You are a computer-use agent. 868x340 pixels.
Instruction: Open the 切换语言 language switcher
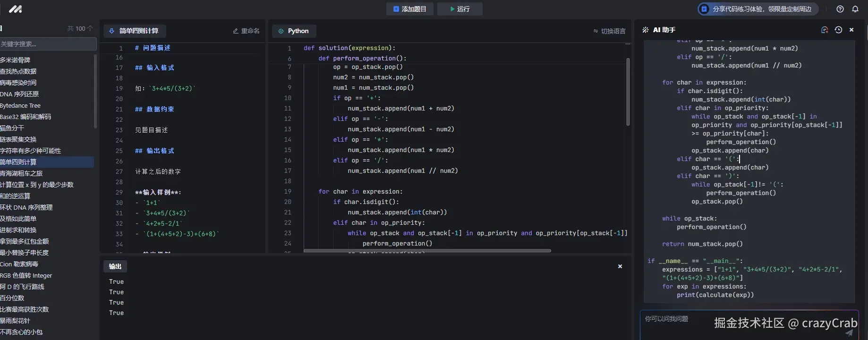(x=609, y=31)
